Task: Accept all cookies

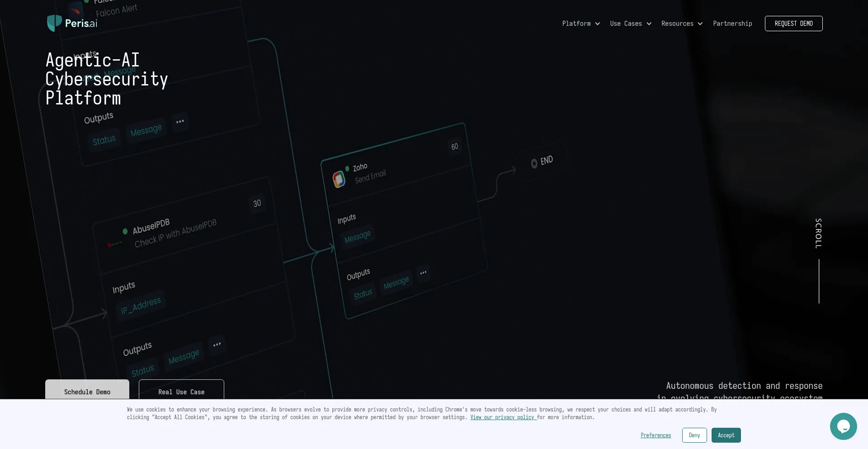Action: [726, 435]
